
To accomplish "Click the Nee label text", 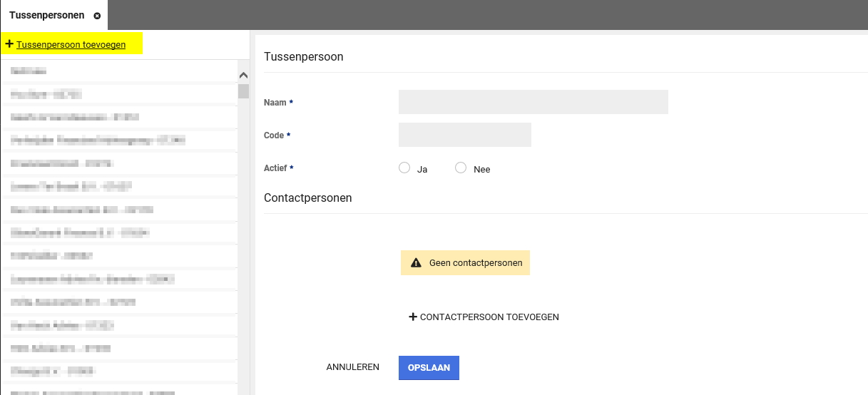I will (x=481, y=170).
